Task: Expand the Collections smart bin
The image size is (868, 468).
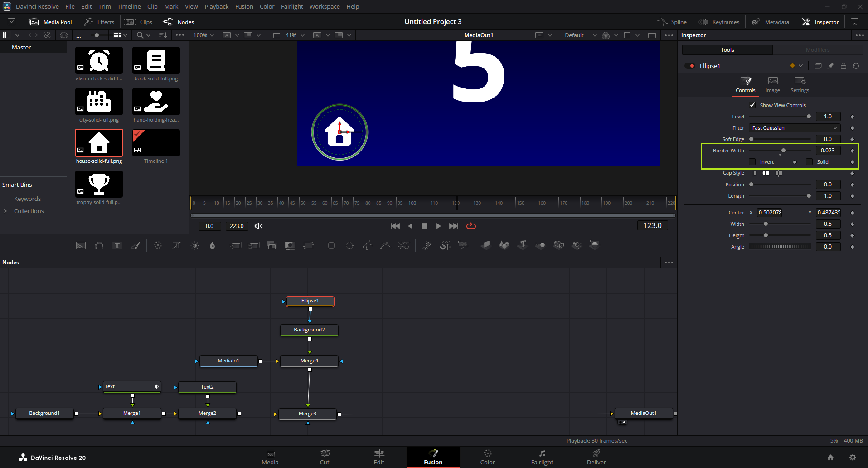Action: [5, 211]
